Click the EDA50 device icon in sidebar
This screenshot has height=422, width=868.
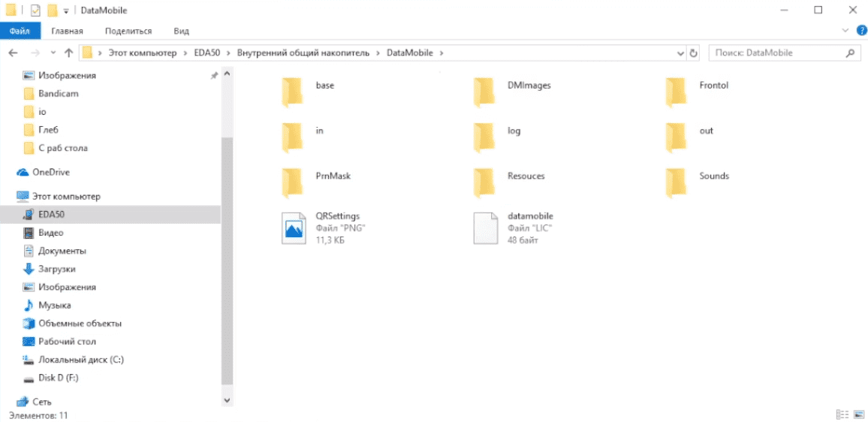(x=29, y=214)
